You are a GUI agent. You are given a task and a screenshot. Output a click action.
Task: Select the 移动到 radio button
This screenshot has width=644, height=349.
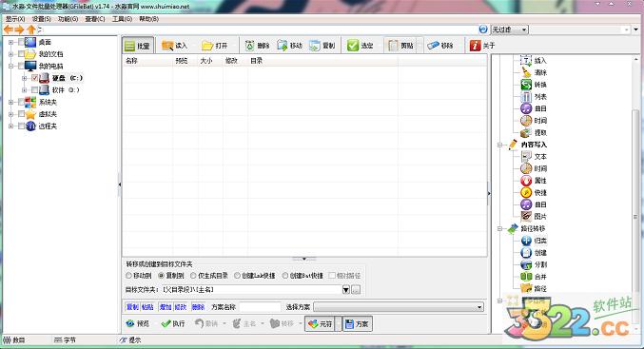coord(129,276)
